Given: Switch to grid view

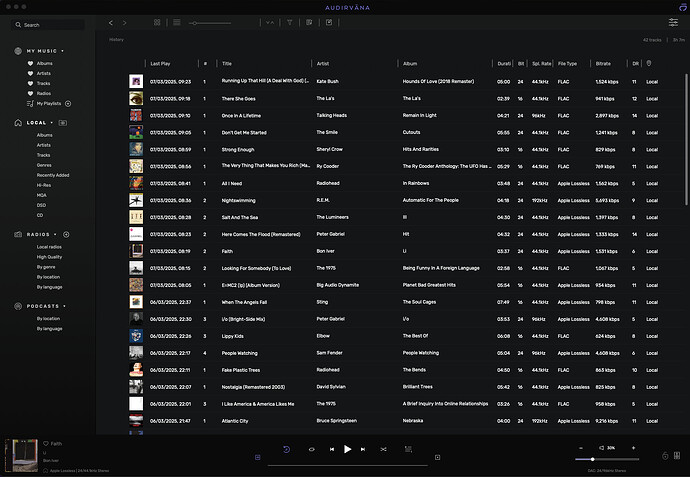Looking at the screenshot, I should pos(157,22).
